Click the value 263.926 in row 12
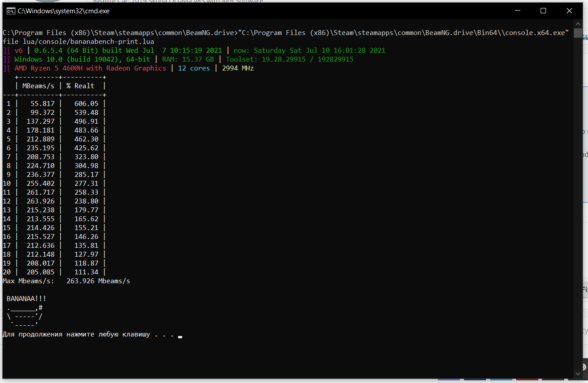Image resolution: width=588 pixels, height=383 pixels. click(41, 201)
